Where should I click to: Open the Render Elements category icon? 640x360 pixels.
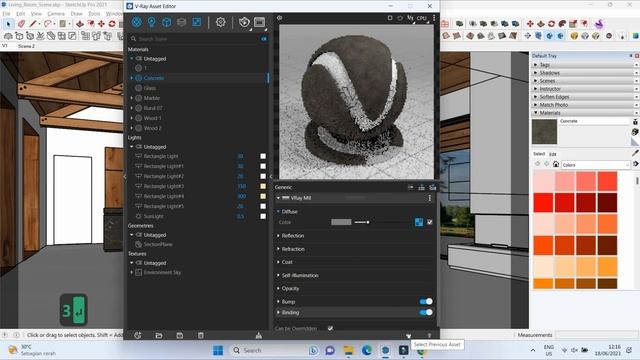click(182, 22)
